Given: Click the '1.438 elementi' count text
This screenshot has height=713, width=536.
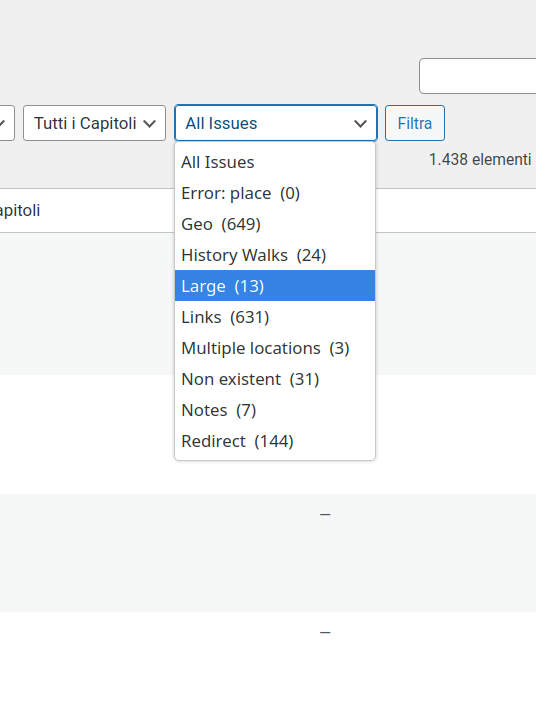Looking at the screenshot, I should (480, 160).
